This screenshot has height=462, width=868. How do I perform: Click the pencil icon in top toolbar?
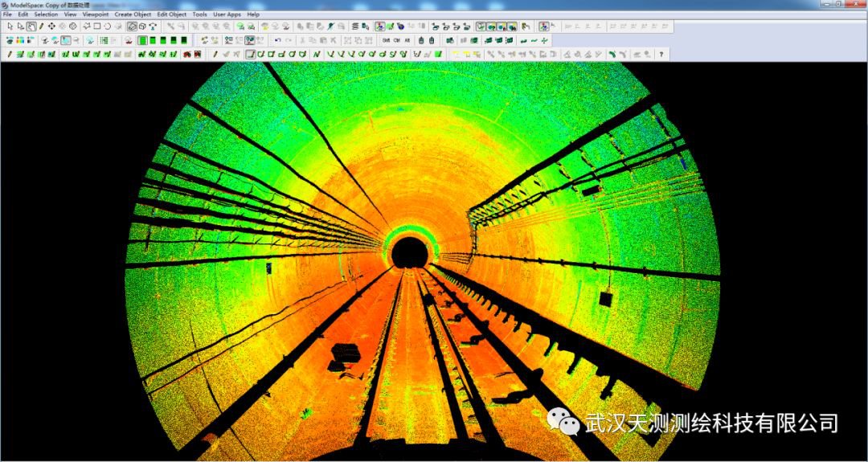tap(42, 27)
